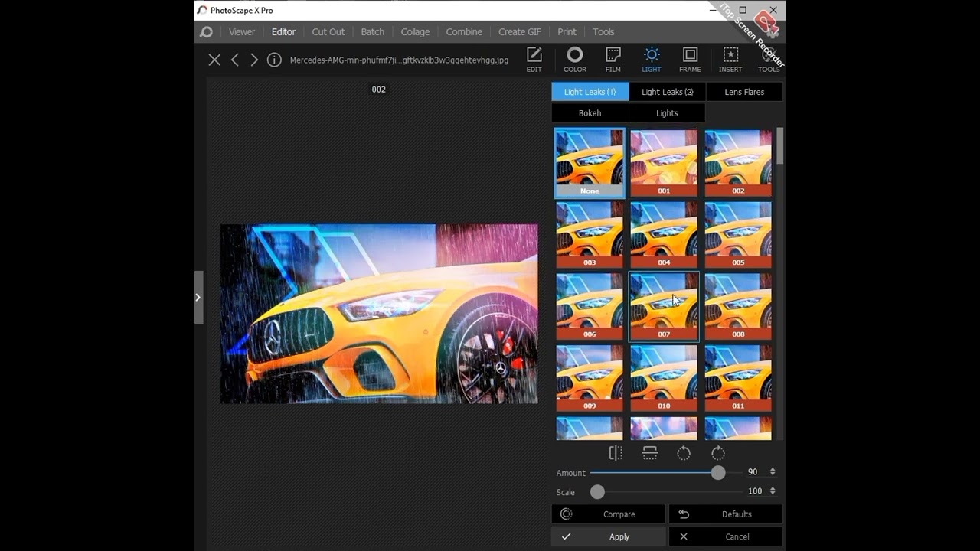Image resolution: width=980 pixels, height=551 pixels.
Task: Choose light leak preset 002
Action: click(738, 163)
